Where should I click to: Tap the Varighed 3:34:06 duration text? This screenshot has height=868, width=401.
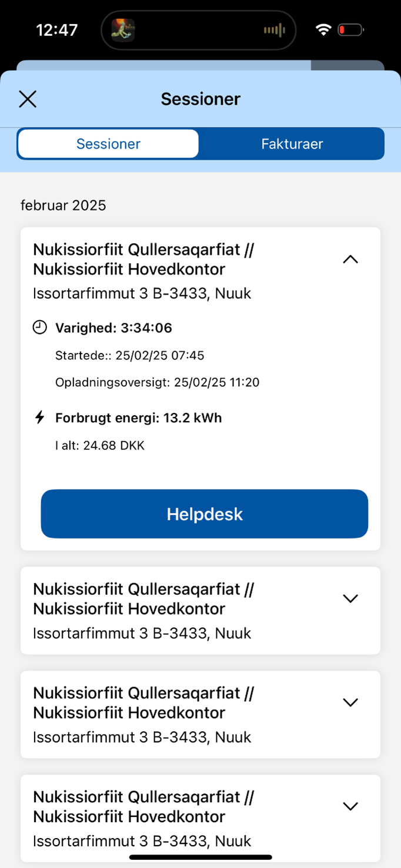[113, 328]
